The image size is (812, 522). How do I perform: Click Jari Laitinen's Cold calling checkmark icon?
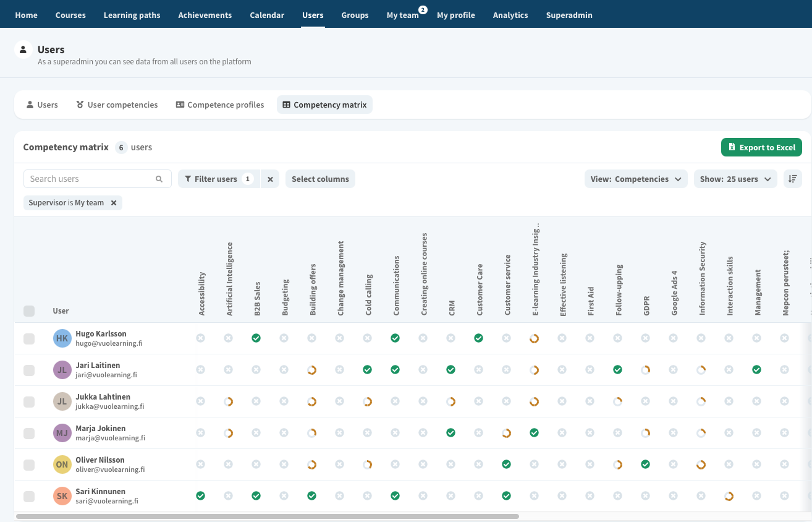coord(367,370)
